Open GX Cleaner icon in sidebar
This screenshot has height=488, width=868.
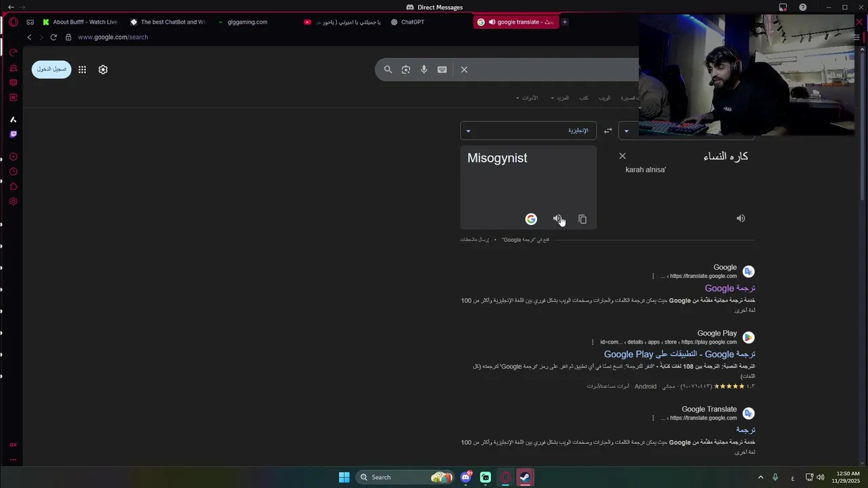[13, 68]
